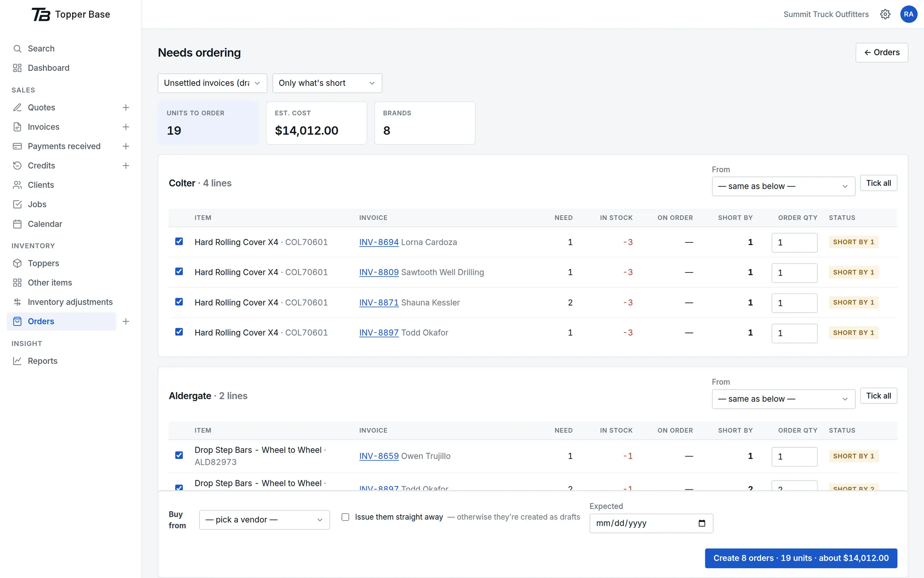This screenshot has height=578, width=924.
Task: Click the Expected date input field
Action: tap(651, 523)
